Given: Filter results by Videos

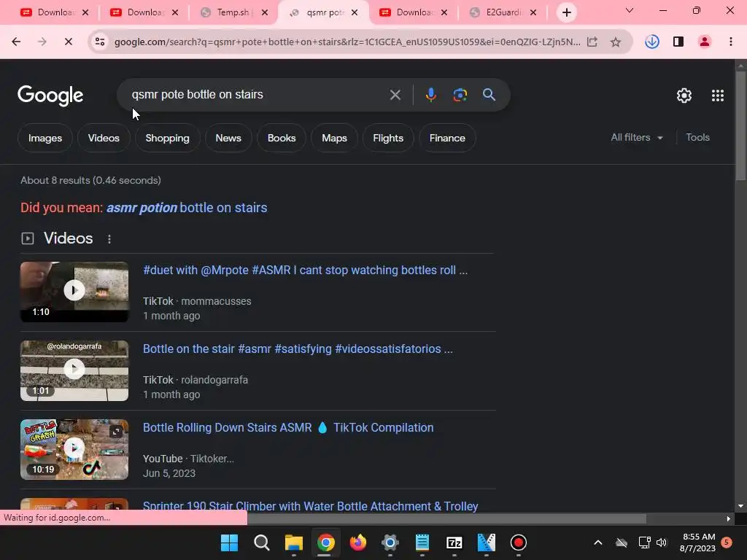Looking at the screenshot, I should pyautogui.click(x=104, y=138).
